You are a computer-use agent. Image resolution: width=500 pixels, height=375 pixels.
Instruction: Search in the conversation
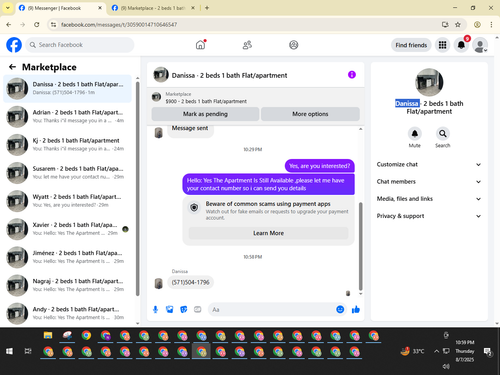click(x=442, y=134)
